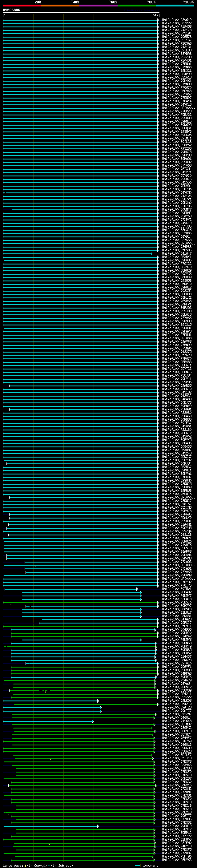Click the purple ~60% identity legend segment
This screenshot has width=197, height=868.
tap(99, 6)
